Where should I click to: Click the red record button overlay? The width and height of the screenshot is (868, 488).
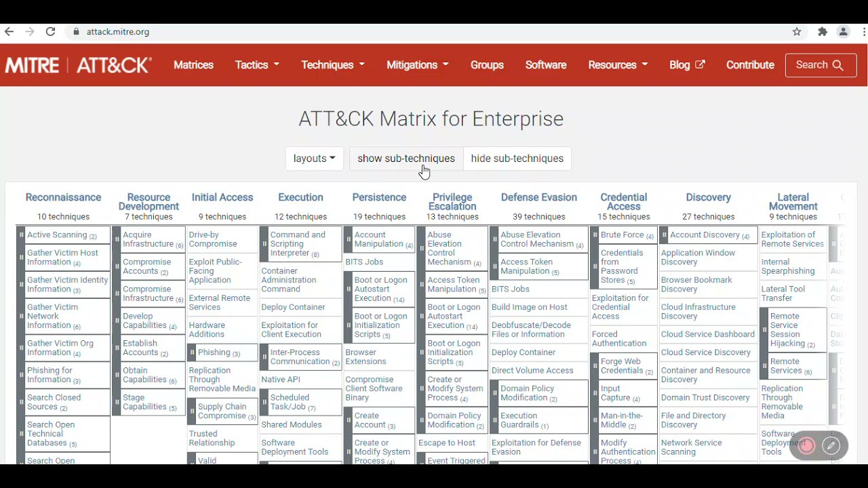[x=806, y=445]
